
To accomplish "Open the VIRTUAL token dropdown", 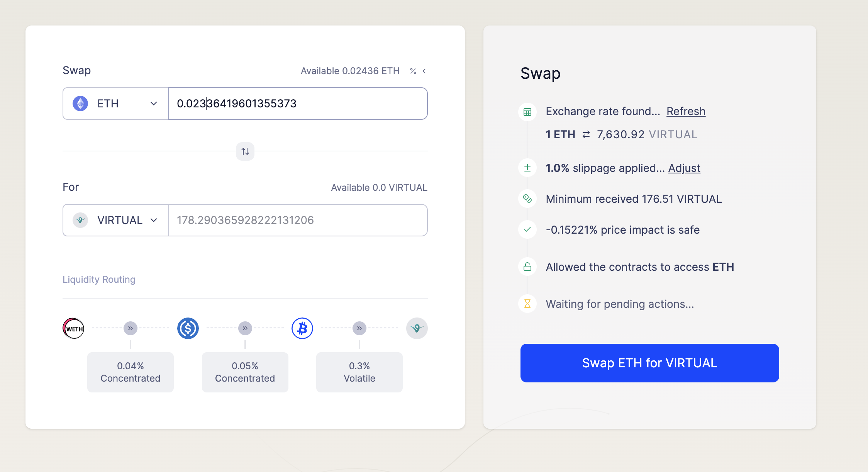I will point(116,220).
